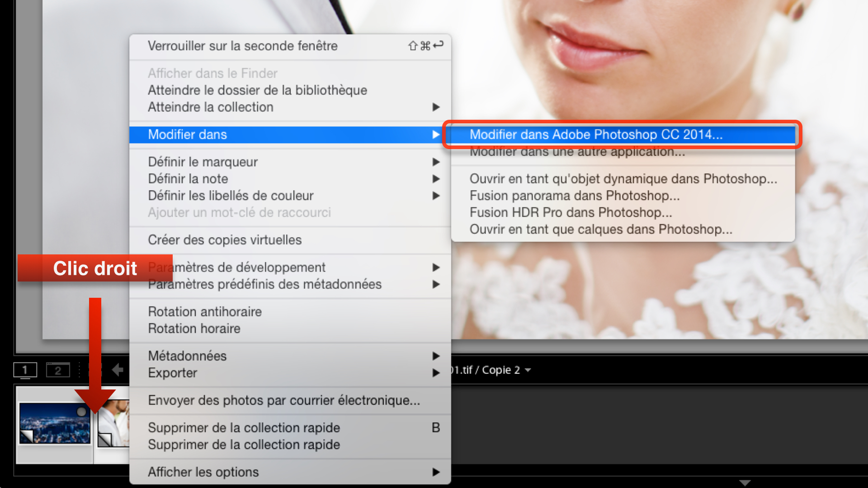Click Envoyer des photos par courrier électronique
Image resolution: width=868 pixels, height=488 pixels.
click(x=284, y=400)
